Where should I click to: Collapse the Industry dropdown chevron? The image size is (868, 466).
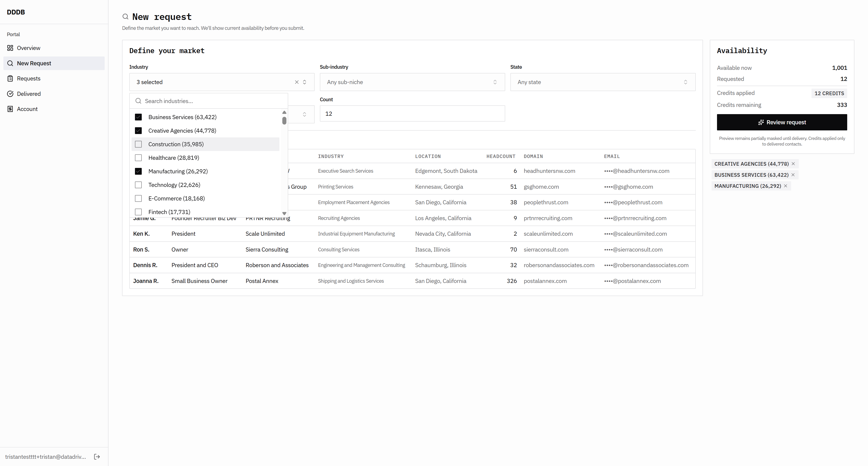click(304, 82)
